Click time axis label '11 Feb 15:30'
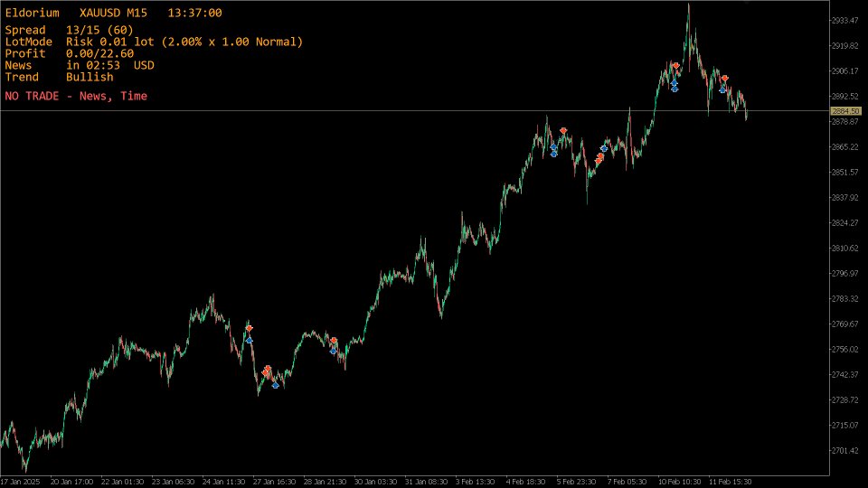 click(731, 482)
